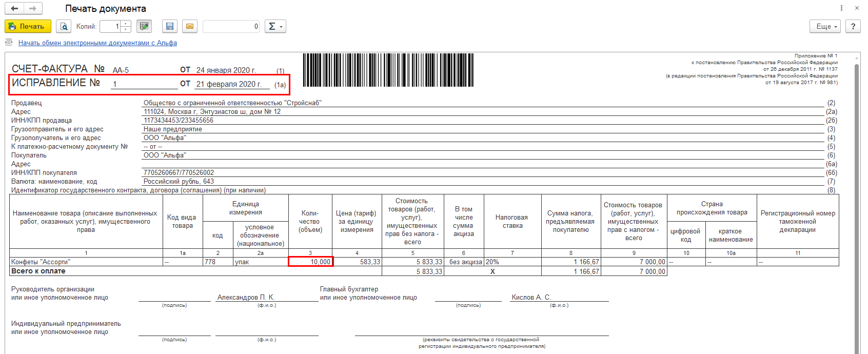868x354 pixels.
Task: Select the unit cell упак
Action: coord(261,262)
